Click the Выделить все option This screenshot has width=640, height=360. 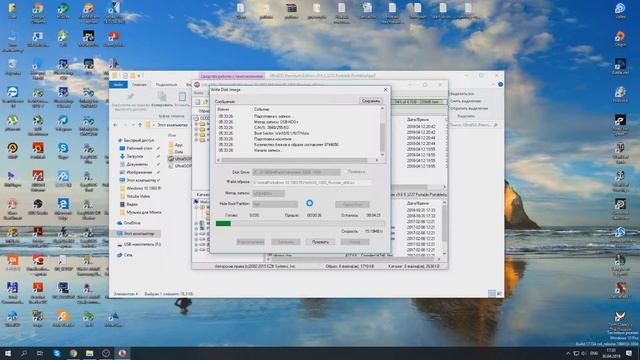pos(462,93)
